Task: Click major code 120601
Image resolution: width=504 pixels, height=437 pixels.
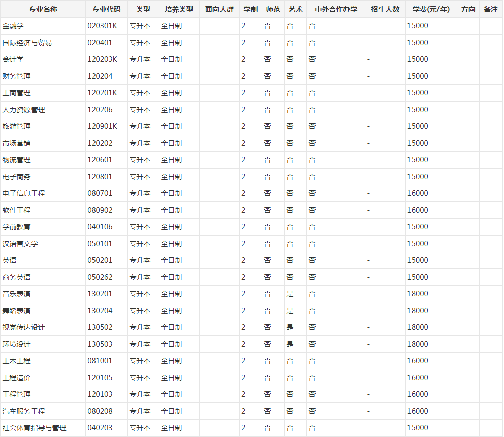Action: click(x=100, y=160)
